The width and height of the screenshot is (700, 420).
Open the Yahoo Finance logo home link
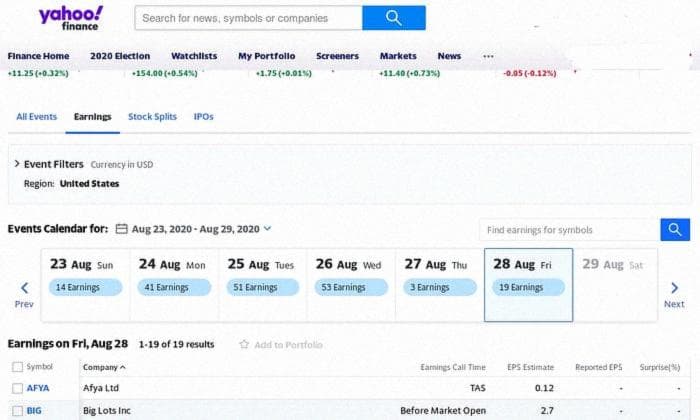tap(71, 18)
